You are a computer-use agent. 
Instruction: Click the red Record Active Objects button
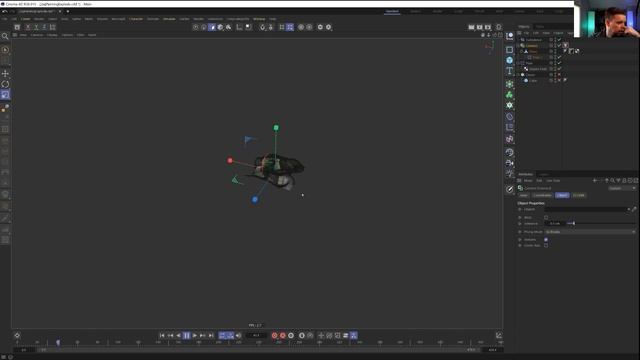(274, 336)
